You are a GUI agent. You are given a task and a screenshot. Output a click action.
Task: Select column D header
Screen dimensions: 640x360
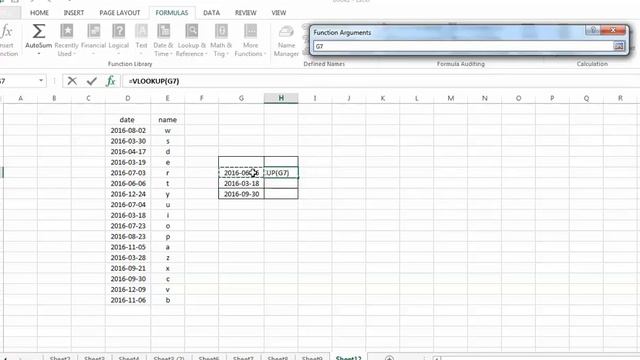click(x=128, y=98)
